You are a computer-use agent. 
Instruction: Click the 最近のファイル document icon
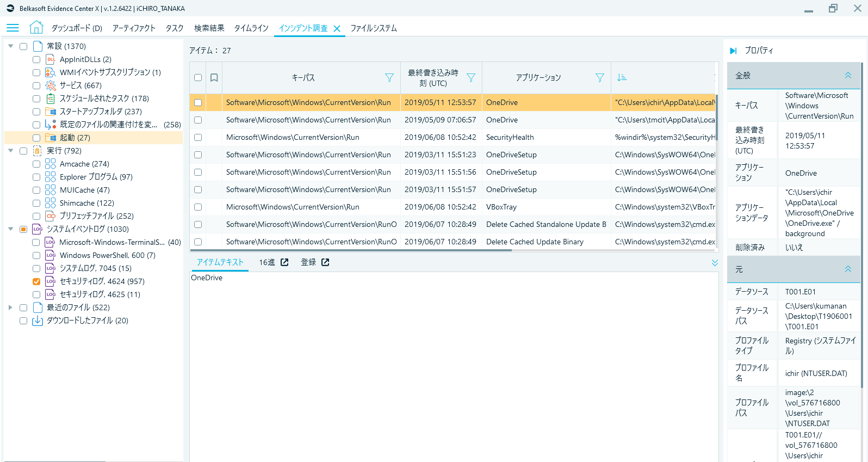(38, 307)
